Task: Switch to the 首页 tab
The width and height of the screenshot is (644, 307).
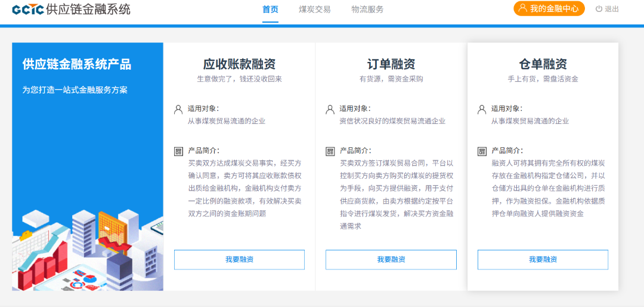Action: tap(270, 10)
